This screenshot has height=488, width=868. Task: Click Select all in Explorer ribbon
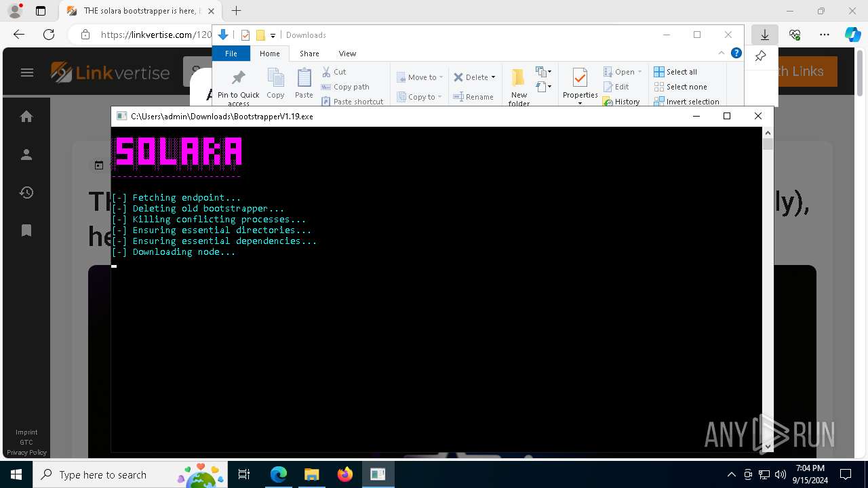[x=675, y=72]
